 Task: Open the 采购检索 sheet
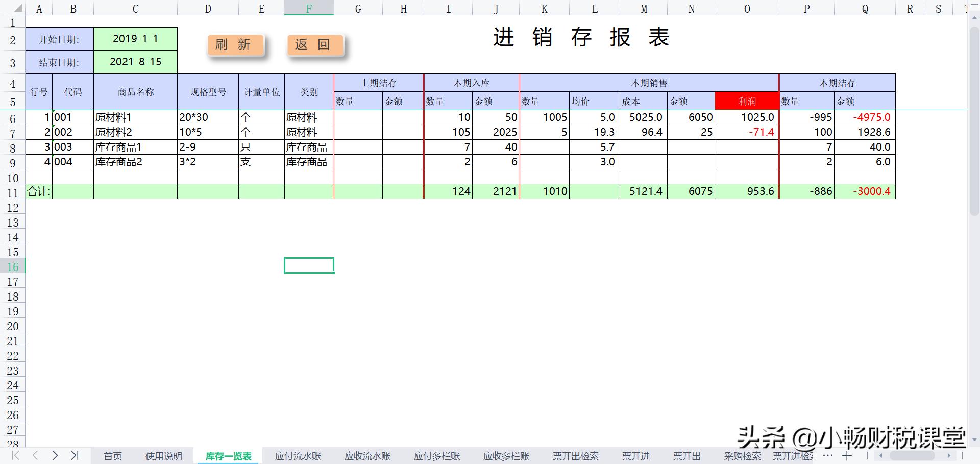pos(743,456)
